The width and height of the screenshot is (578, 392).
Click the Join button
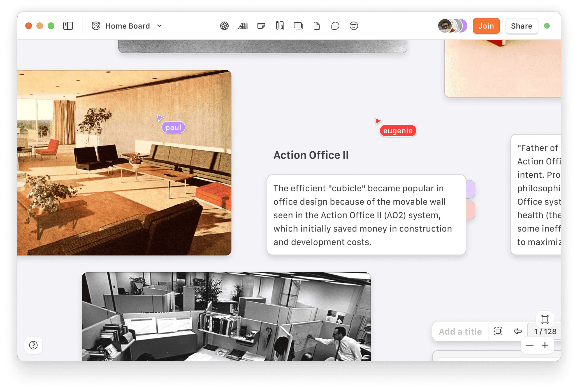[x=486, y=26]
